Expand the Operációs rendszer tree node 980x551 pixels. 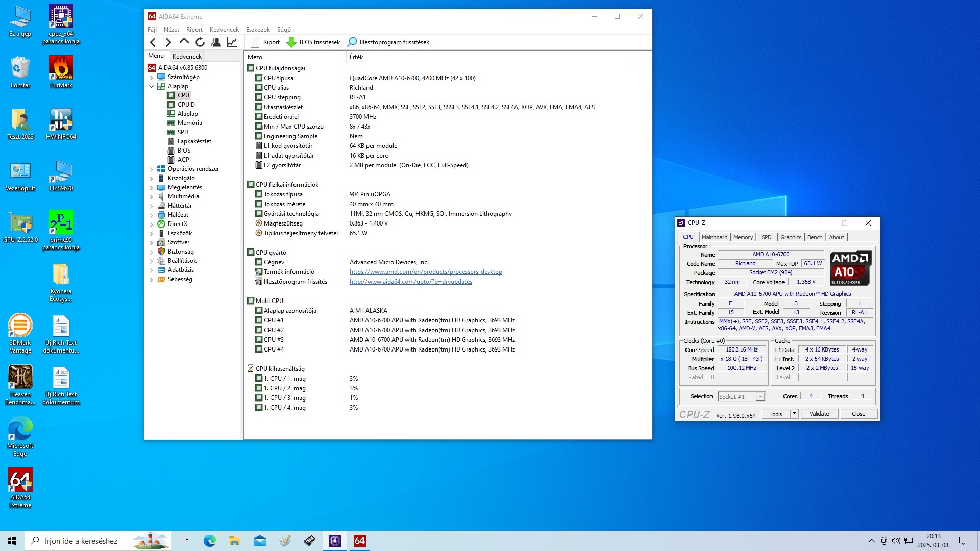pos(152,169)
